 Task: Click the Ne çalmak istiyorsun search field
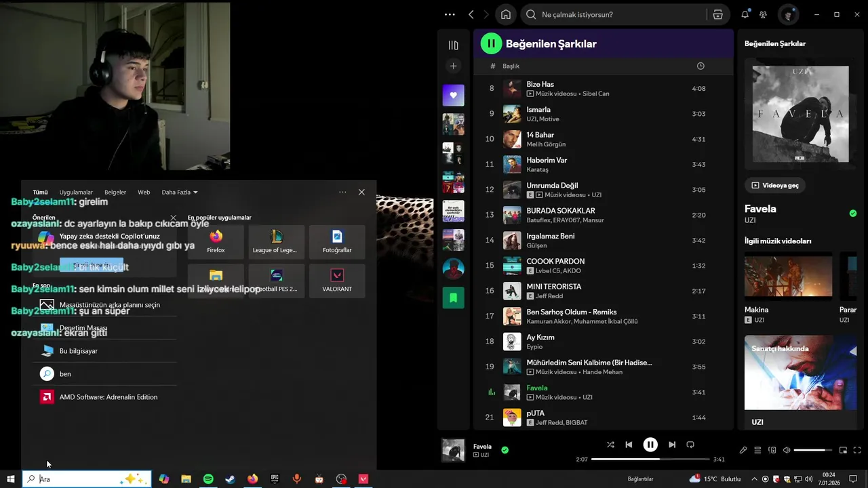pyautogui.click(x=612, y=14)
